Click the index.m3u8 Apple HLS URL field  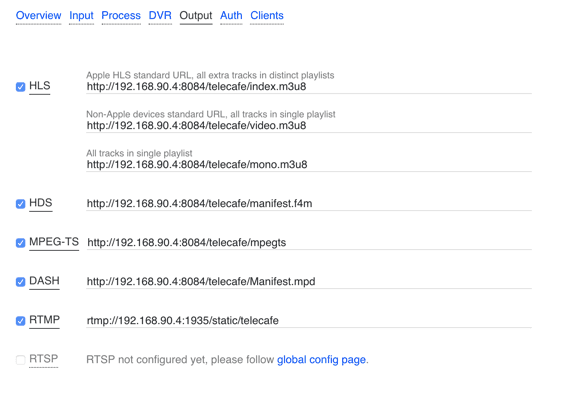309,87
